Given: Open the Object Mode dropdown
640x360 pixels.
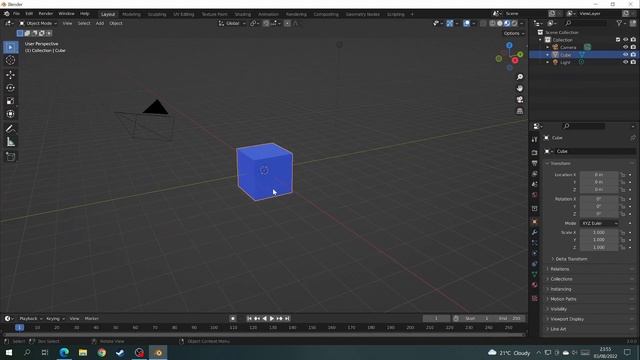Looking at the screenshot, I should [x=38, y=23].
